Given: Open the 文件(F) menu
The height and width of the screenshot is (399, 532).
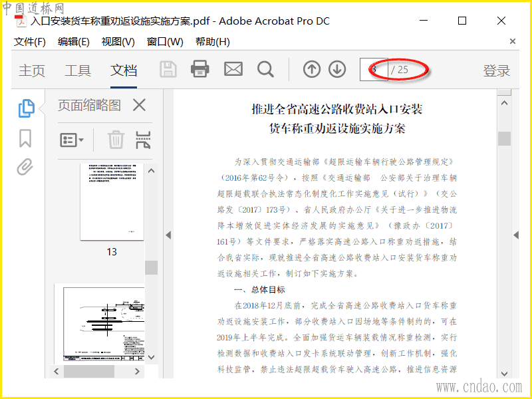Looking at the screenshot, I should (29, 42).
